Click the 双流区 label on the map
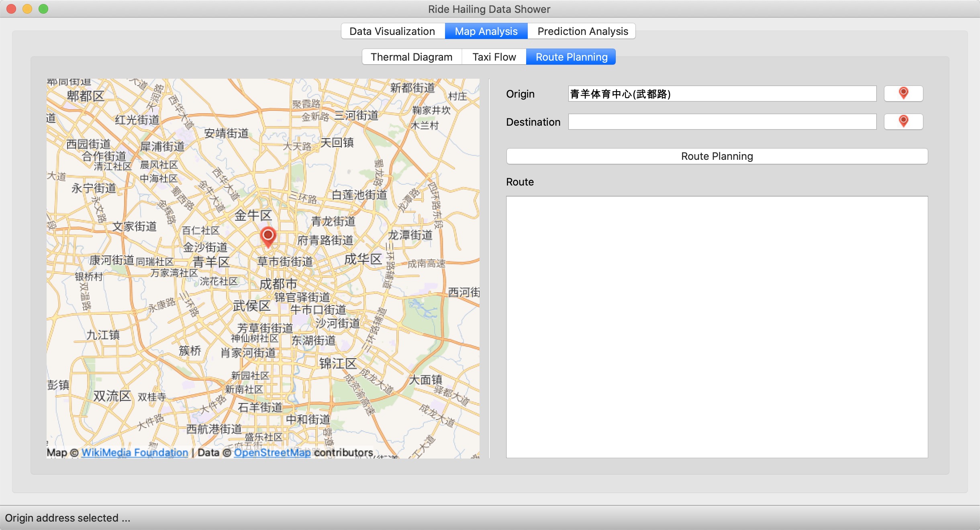 coord(112,396)
